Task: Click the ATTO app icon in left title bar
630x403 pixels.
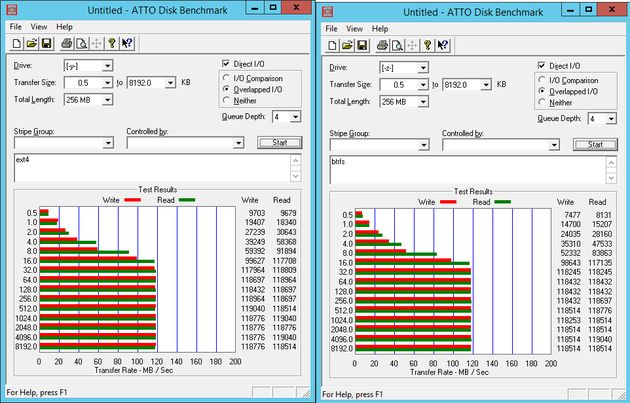Action: pos(12,9)
